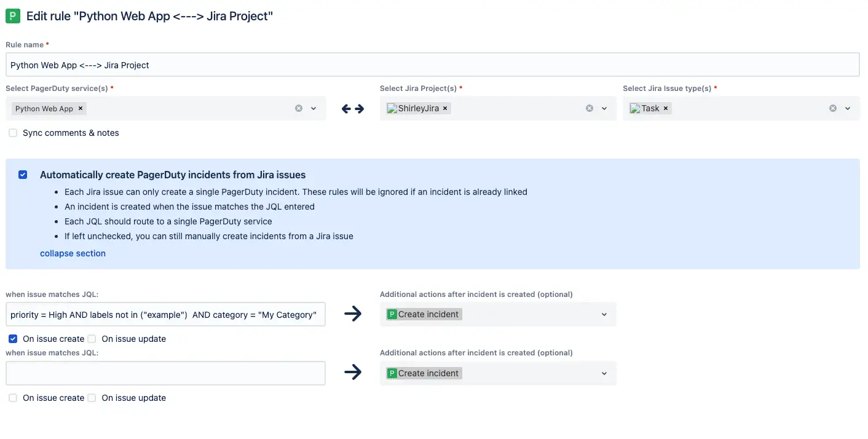
Task: Click PagerDuty icon in first Create incident option
Action: click(392, 314)
